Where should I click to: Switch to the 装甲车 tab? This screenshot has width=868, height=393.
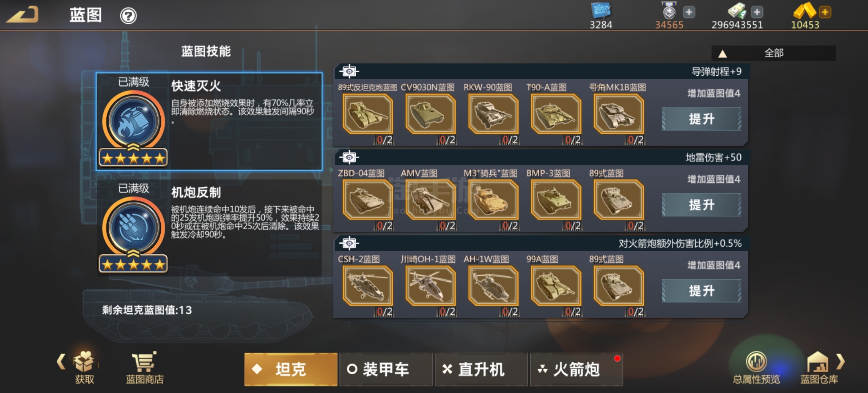coord(386,369)
